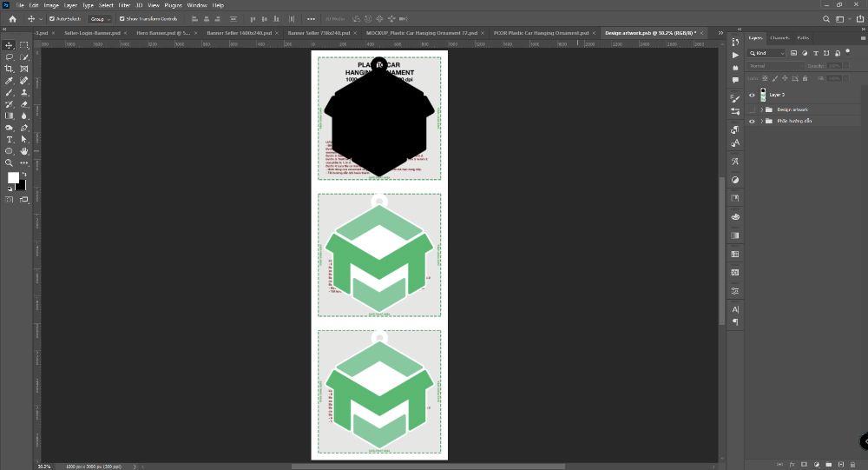
Task: Select the Hand tool
Action: point(23,151)
